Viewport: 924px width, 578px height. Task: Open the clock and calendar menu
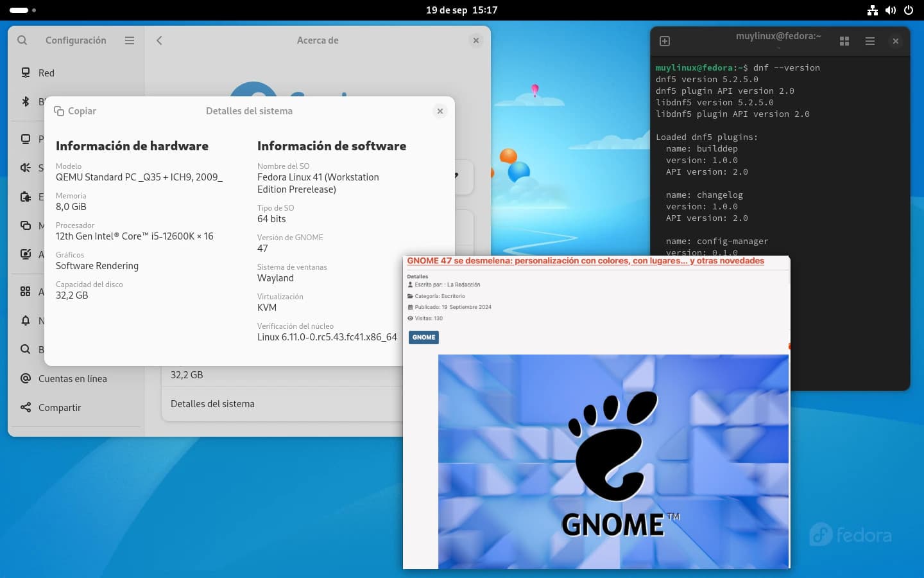[461, 10]
